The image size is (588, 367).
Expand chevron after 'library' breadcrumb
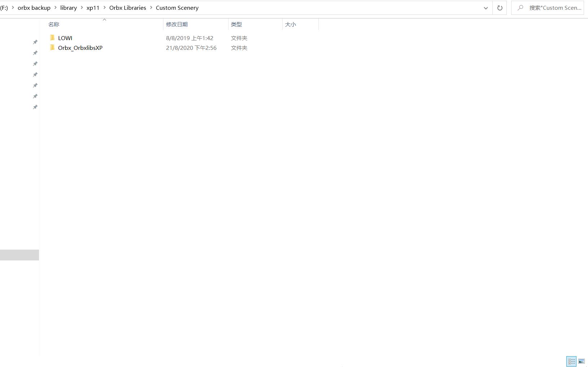click(x=82, y=8)
